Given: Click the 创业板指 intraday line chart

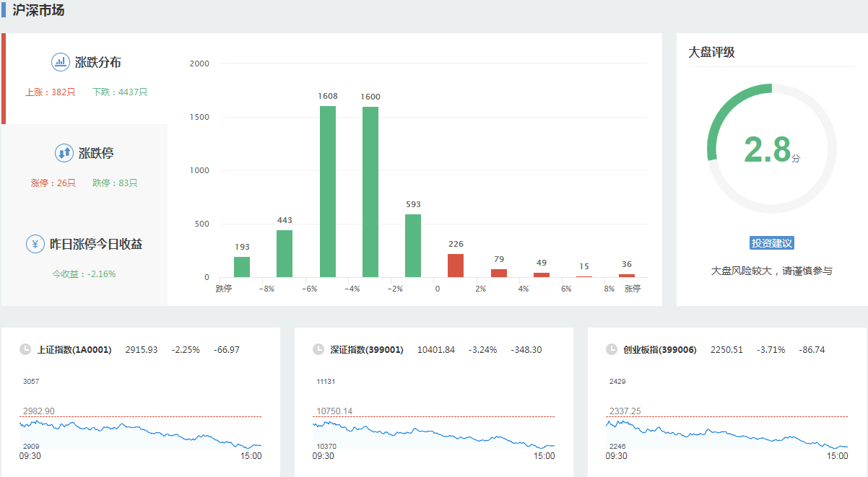Looking at the screenshot, I should [727, 429].
